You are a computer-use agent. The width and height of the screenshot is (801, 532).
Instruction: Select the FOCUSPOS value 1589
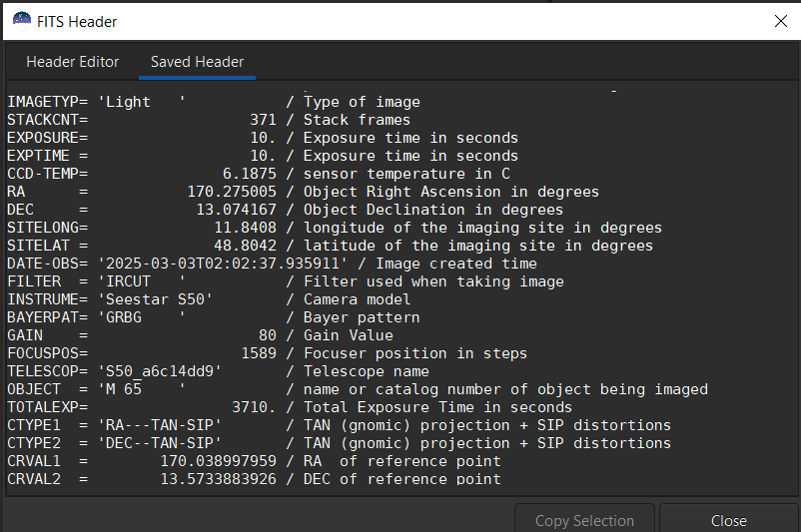point(259,353)
